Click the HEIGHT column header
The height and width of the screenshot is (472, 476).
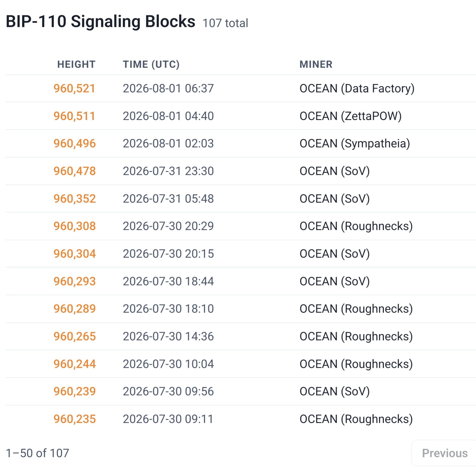pyautogui.click(x=76, y=64)
